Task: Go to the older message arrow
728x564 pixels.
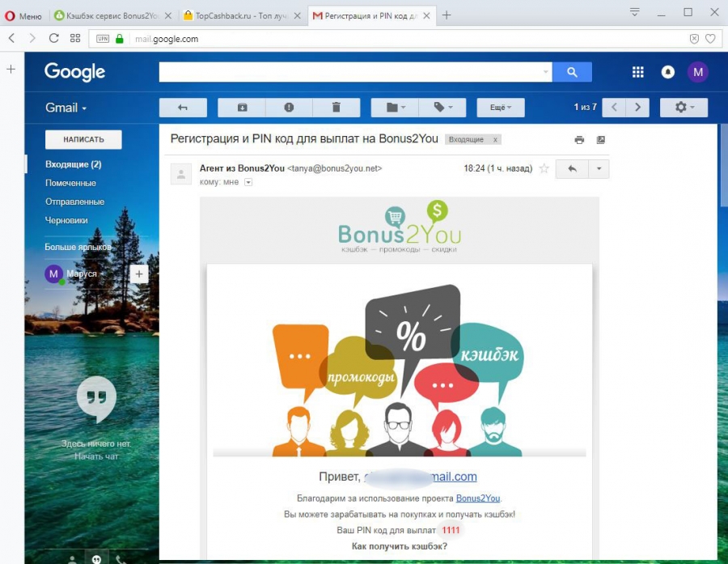Action: 637,108
